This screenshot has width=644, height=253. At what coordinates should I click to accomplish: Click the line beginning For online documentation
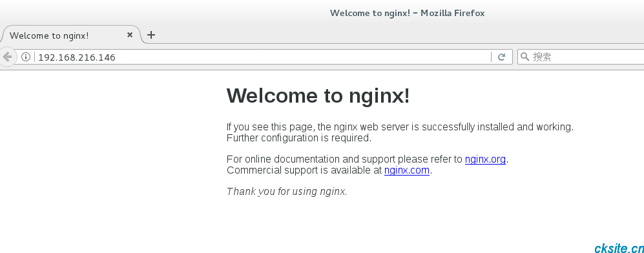(x=368, y=159)
